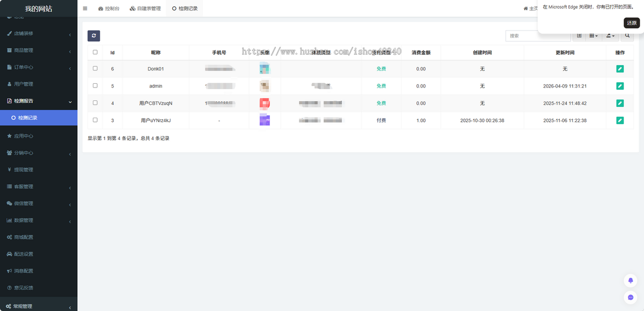This screenshot has height=311, width=644.
Task: Click the admin avatar thumbnail
Action: [x=265, y=86]
